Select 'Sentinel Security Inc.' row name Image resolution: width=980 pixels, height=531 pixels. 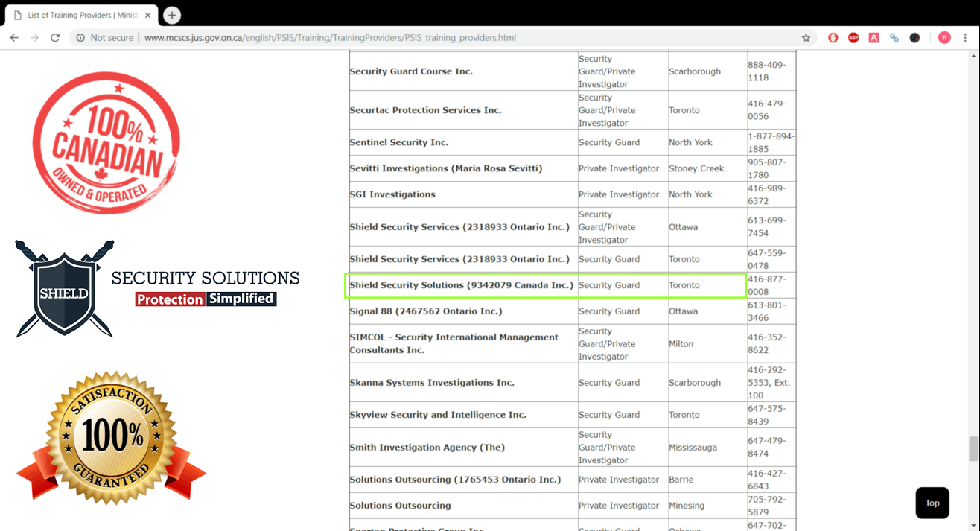pyautogui.click(x=398, y=142)
